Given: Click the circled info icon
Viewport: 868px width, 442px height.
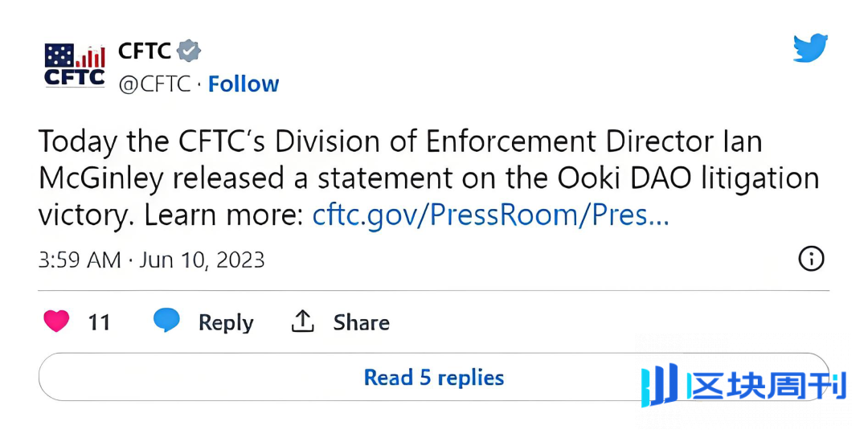Looking at the screenshot, I should (x=811, y=259).
